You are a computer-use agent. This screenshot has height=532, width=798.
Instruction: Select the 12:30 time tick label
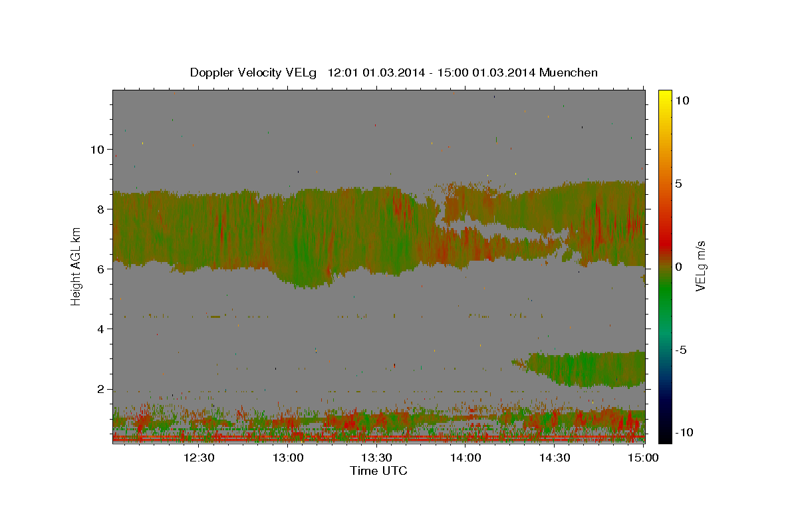tap(199, 458)
